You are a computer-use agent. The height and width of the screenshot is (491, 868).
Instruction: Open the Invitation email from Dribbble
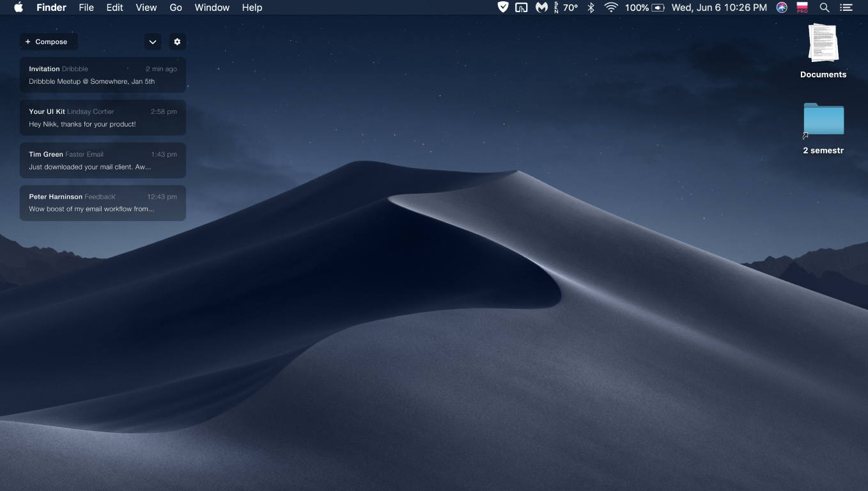(102, 75)
